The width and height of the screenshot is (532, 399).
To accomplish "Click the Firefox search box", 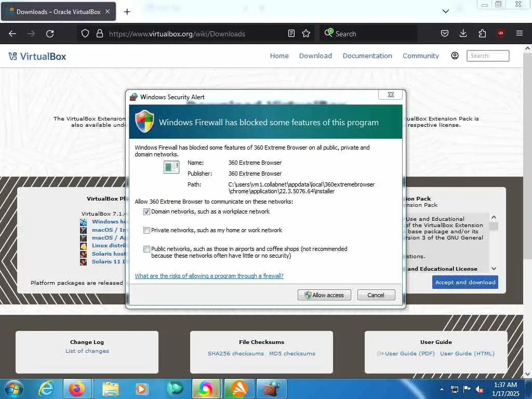I will click(368, 34).
